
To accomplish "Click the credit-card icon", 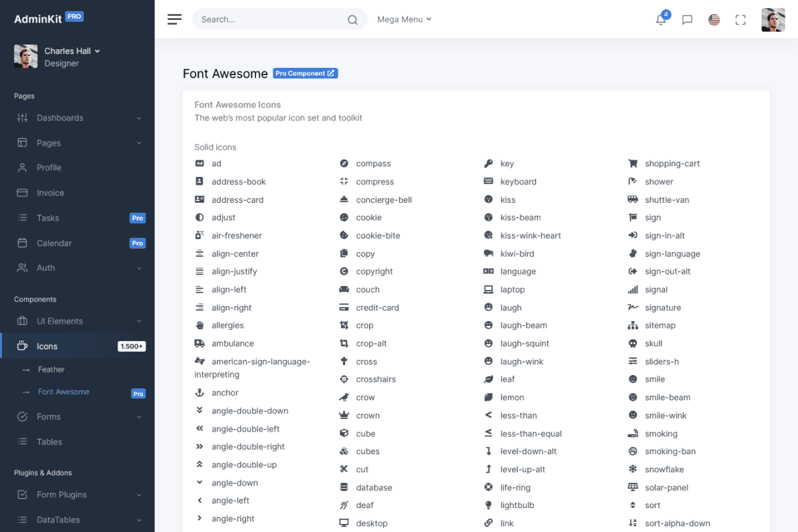I will [x=344, y=308].
